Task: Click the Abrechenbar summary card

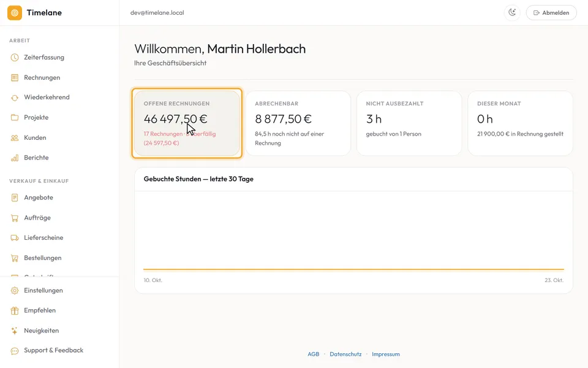Action: [x=298, y=123]
